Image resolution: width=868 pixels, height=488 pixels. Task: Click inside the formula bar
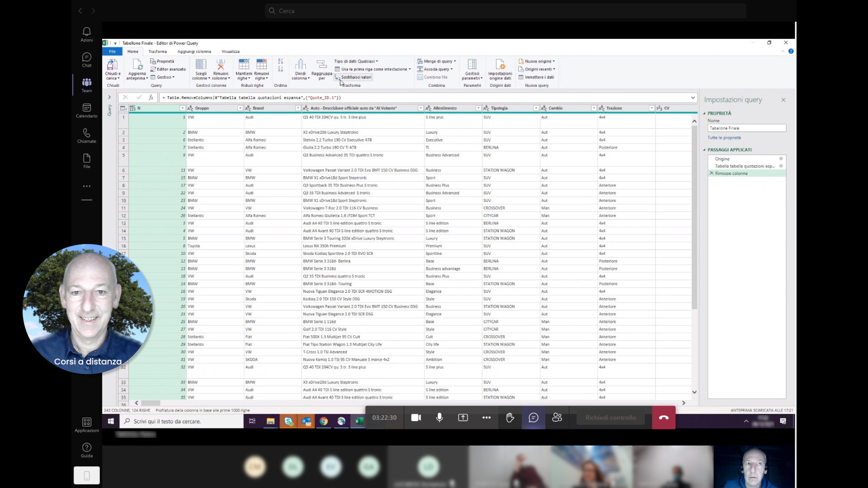pyautogui.click(x=425, y=98)
